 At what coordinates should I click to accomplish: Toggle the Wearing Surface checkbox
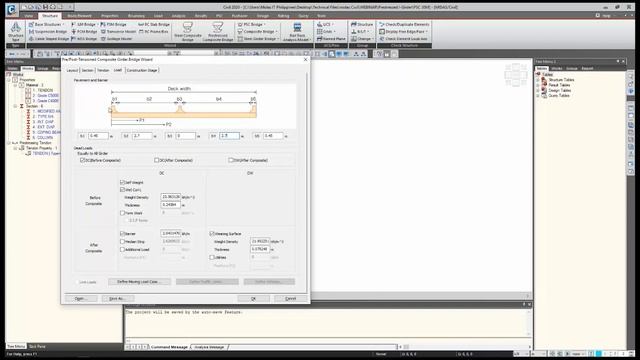click(x=212, y=234)
